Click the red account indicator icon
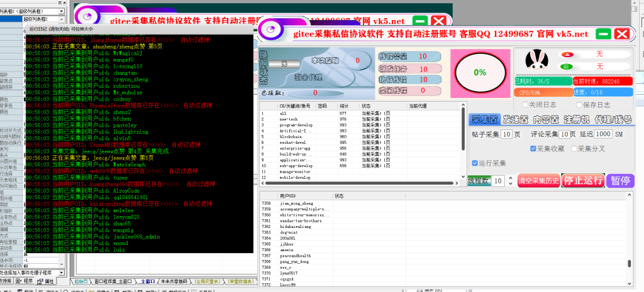The height and width of the screenshot is (292, 644). click(x=566, y=55)
